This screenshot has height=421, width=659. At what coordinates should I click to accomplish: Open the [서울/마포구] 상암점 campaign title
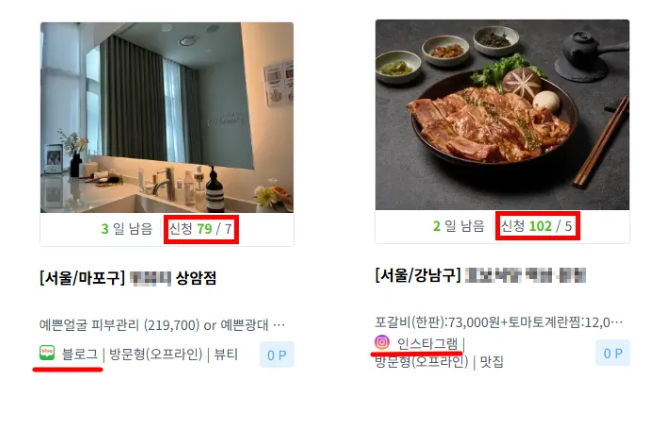click(x=128, y=278)
